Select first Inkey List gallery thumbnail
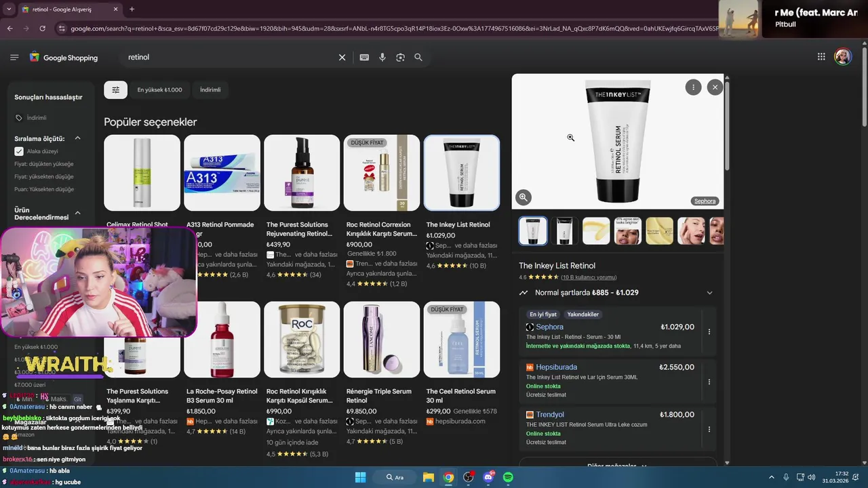 [533, 231]
